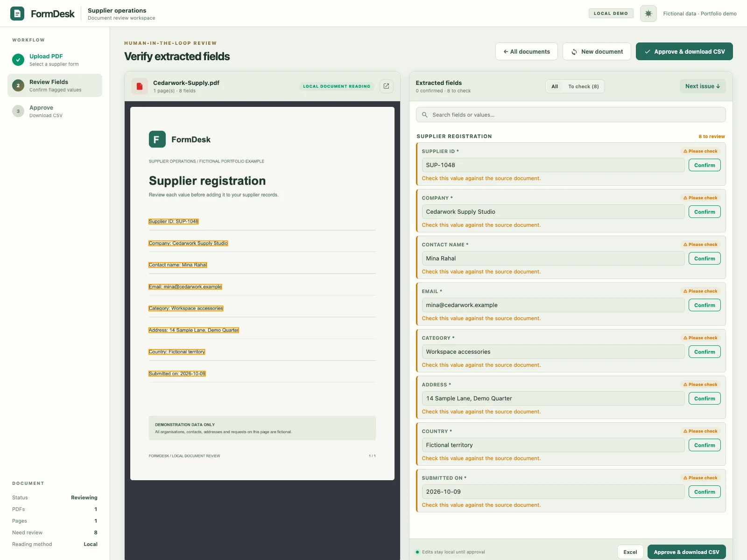747x560 pixels.
Task: Click the Excel export button
Action: pyautogui.click(x=630, y=552)
